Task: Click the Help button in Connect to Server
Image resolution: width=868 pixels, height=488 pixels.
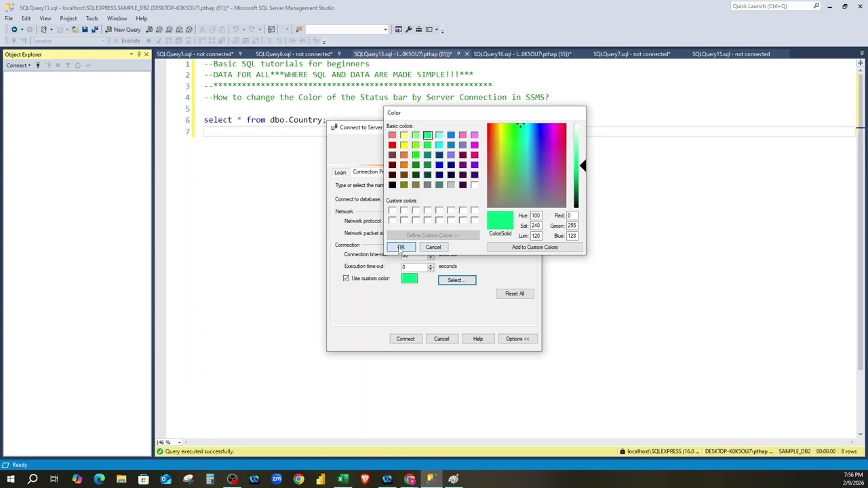Action: [x=478, y=339]
